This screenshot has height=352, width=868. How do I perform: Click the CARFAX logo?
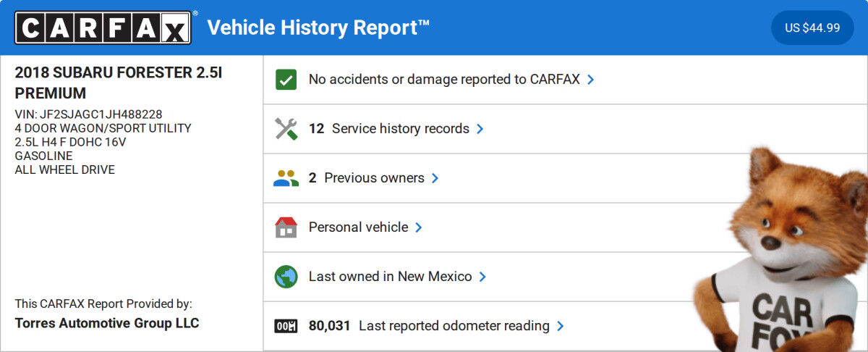coord(103,28)
